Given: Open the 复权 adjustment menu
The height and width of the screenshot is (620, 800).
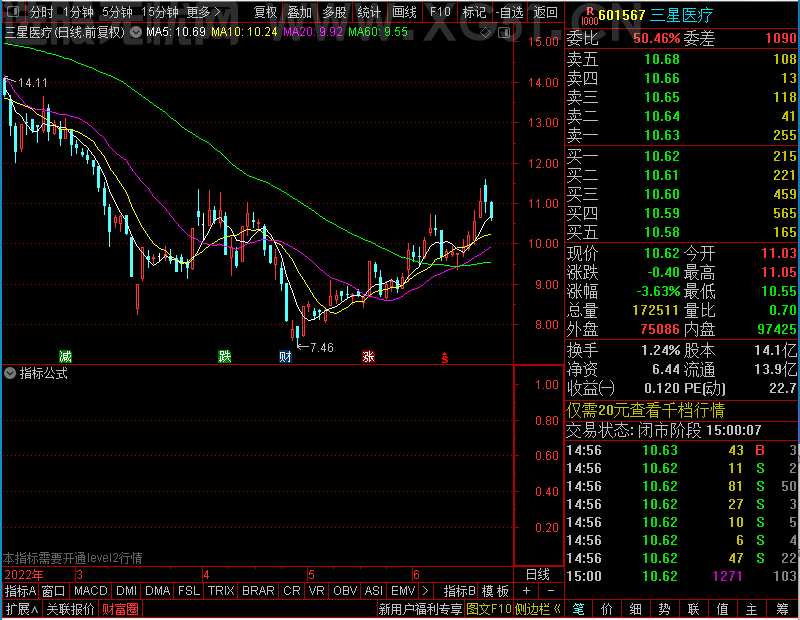Looking at the screenshot, I should point(265,12).
